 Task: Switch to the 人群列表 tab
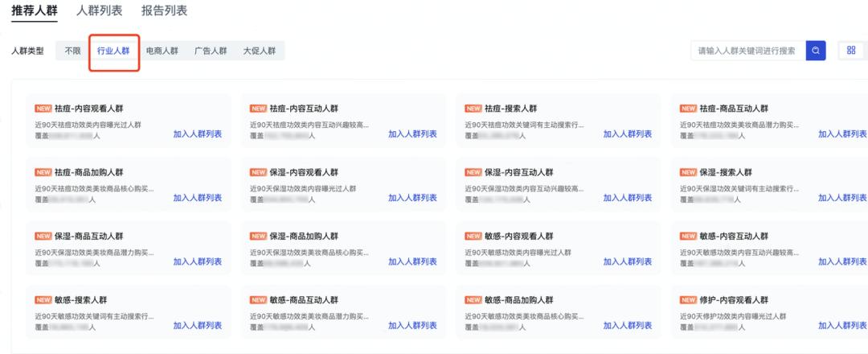(100, 11)
